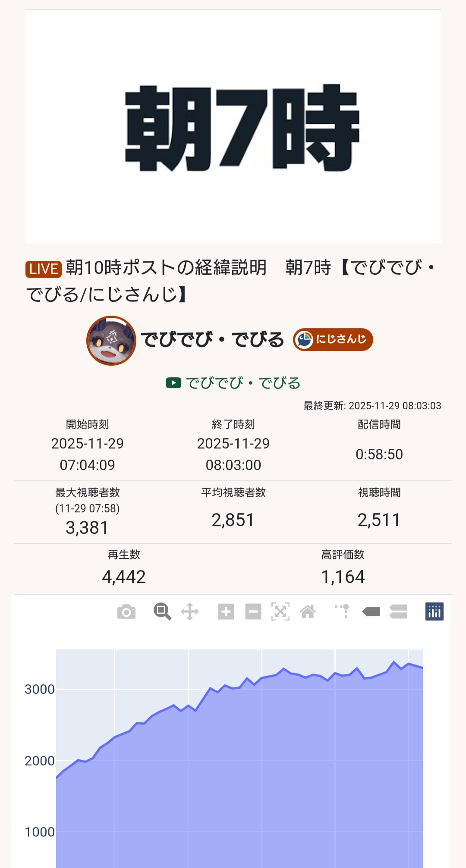Image resolution: width=466 pixels, height=868 pixels.
Task: Zoom out with the minus icon
Action: pyautogui.click(x=253, y=611)
